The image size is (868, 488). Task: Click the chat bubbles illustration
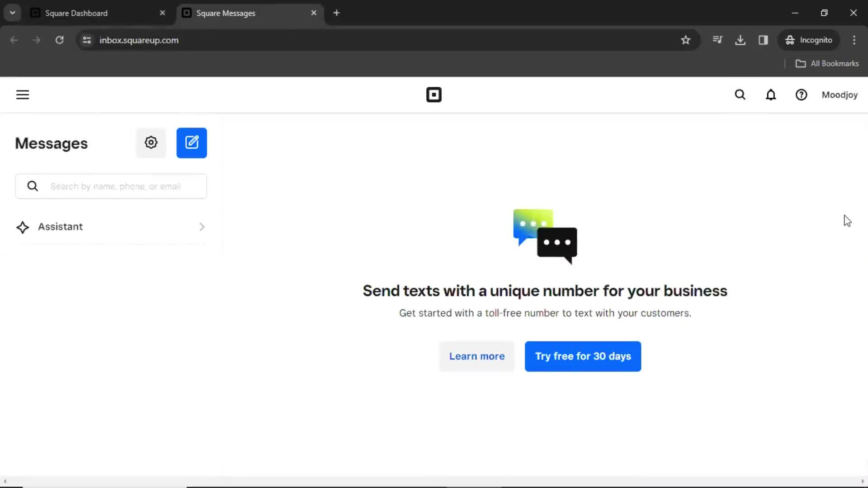coord(545,237)
